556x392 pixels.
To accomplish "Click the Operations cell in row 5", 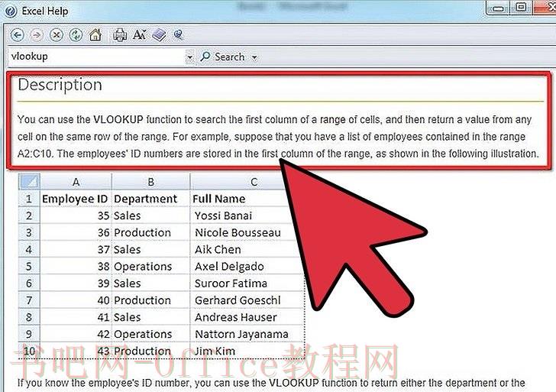I will tap(150, 267).
